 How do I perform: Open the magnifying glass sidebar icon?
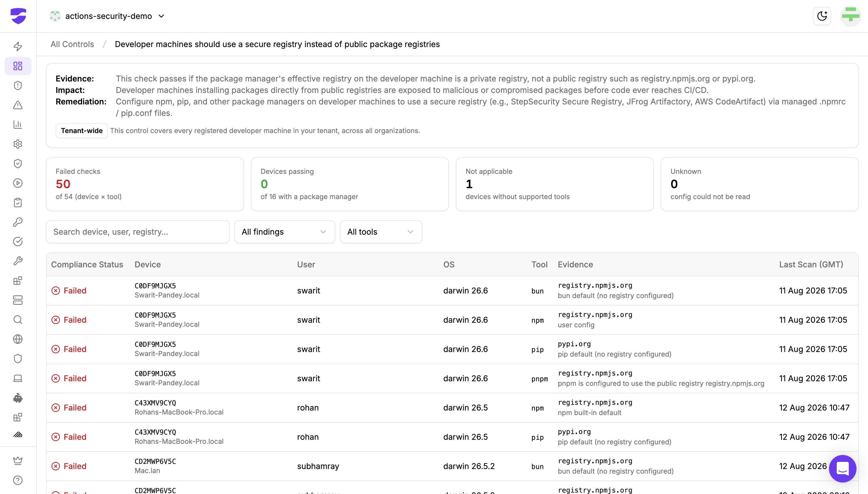point(18,320)
